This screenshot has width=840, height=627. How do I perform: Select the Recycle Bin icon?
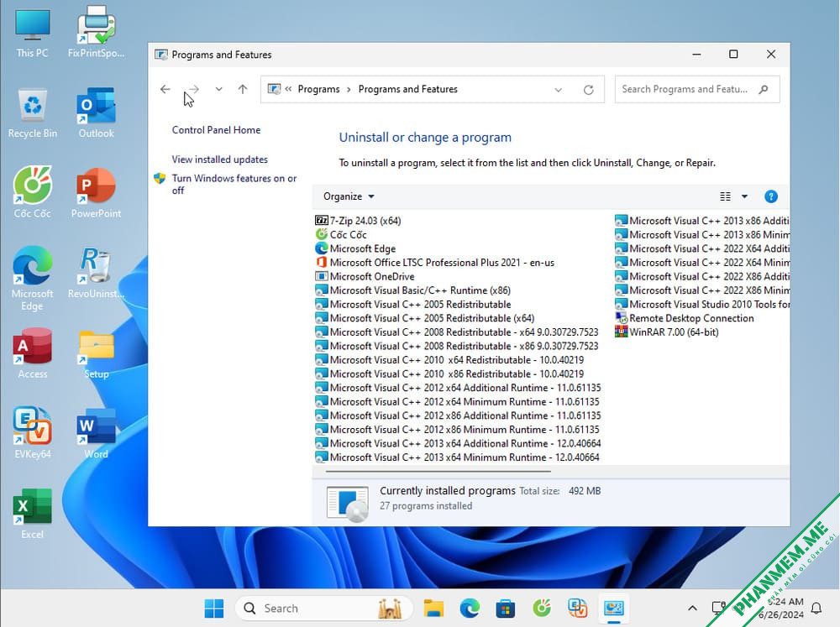[x=32, y=112]
